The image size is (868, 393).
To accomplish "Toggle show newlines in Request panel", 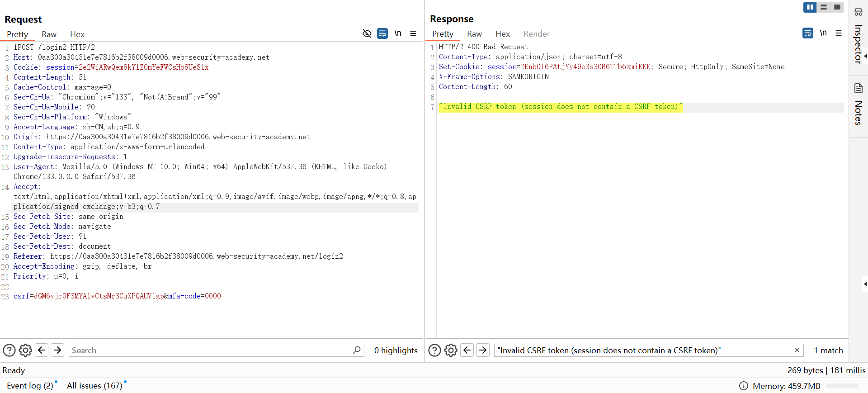I will 398,33.
